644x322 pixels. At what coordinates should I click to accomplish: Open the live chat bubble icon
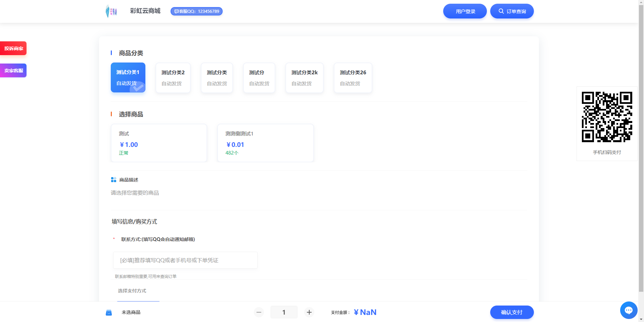click(x=629, y=310)
